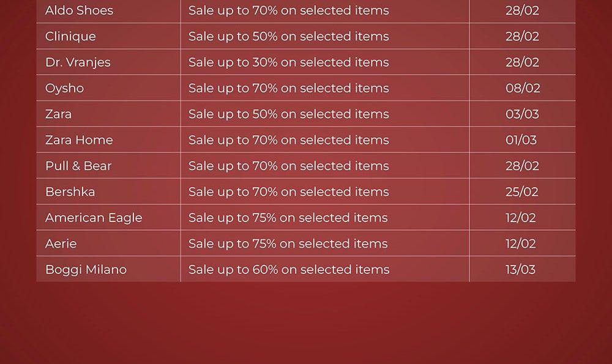Screen dimensions: 612x364
Task: Click the Pull & Bear brand name
Action: [x=78, y=166]
